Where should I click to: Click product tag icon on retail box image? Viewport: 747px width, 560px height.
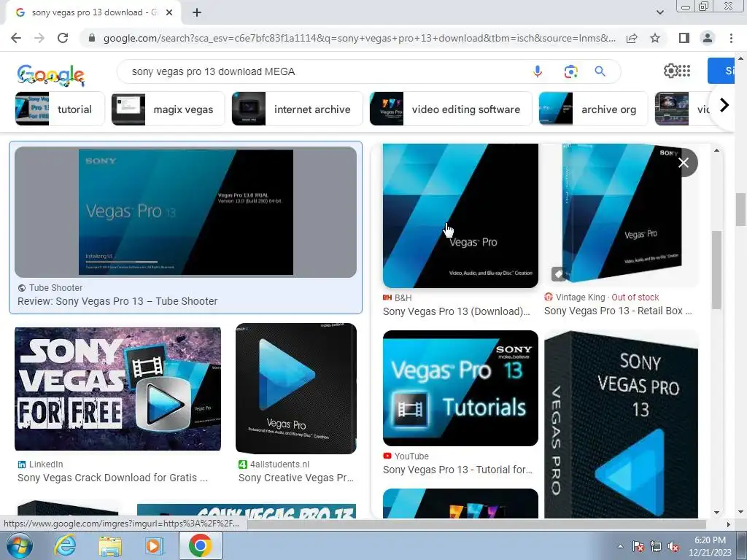[x=558, y=274]
